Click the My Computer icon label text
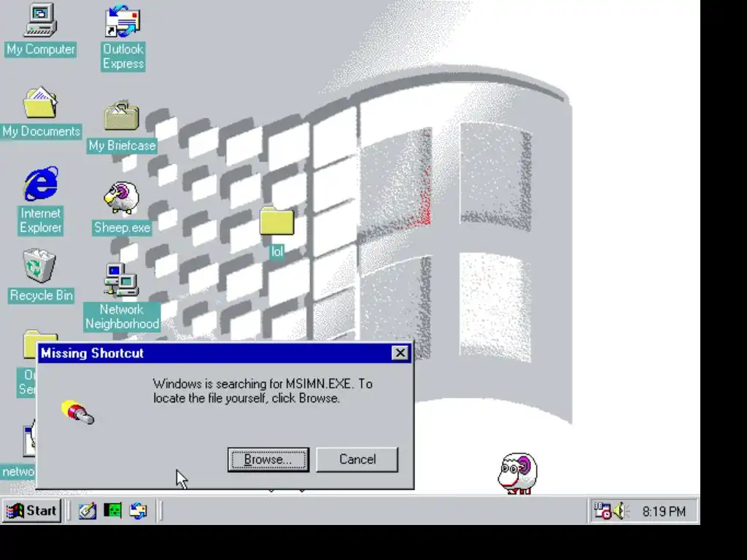 41,50
